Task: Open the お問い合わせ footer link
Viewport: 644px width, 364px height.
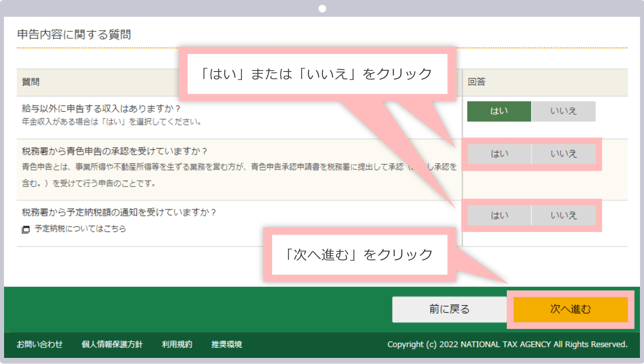Action: [x=40, y=345]
